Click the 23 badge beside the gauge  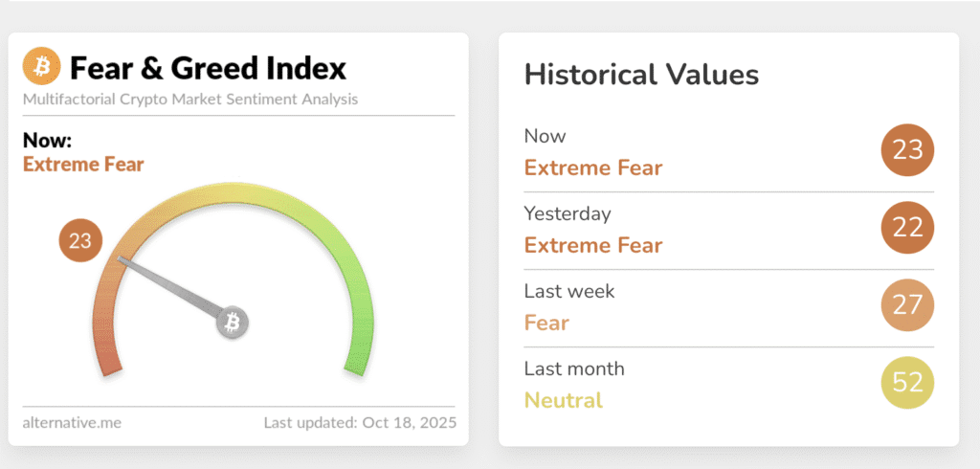pyautogui.click(x=80, y=240)
